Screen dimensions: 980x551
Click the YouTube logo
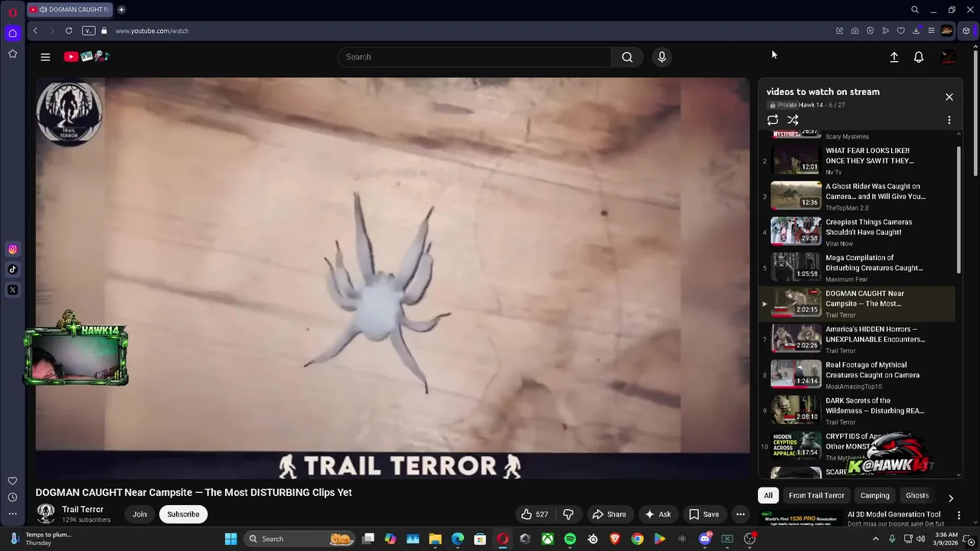point(87,57)
